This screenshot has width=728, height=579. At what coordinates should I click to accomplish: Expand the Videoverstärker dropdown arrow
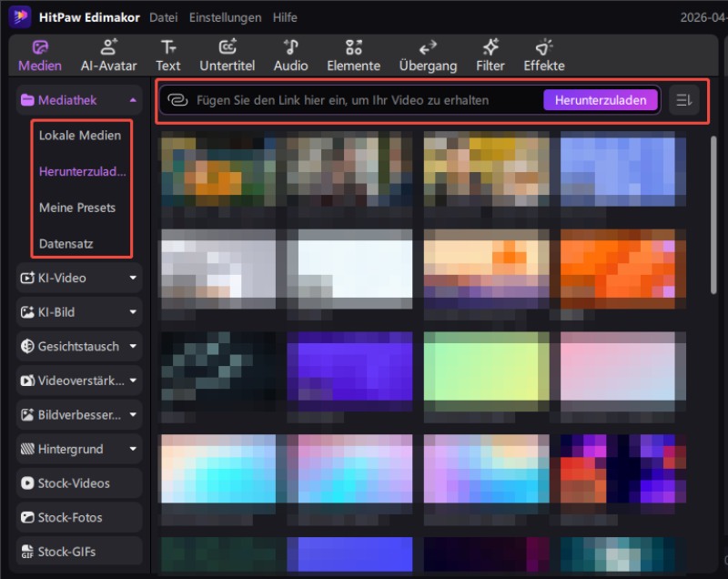[133, 381]
